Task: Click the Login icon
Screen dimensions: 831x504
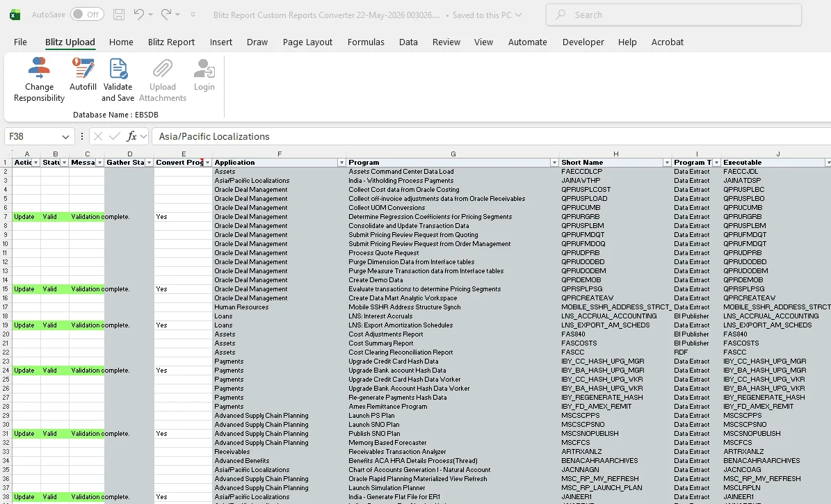Action: (x=204, y=68)
